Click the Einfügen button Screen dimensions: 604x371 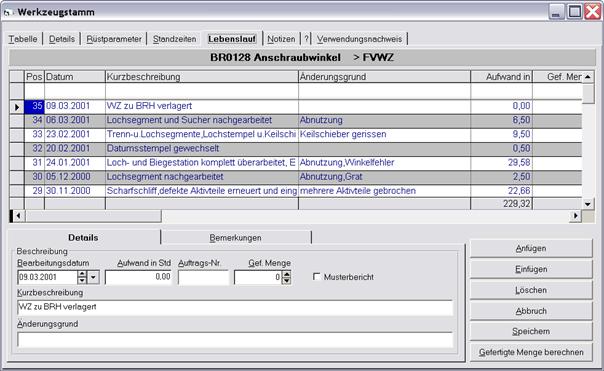pos(531,269)
